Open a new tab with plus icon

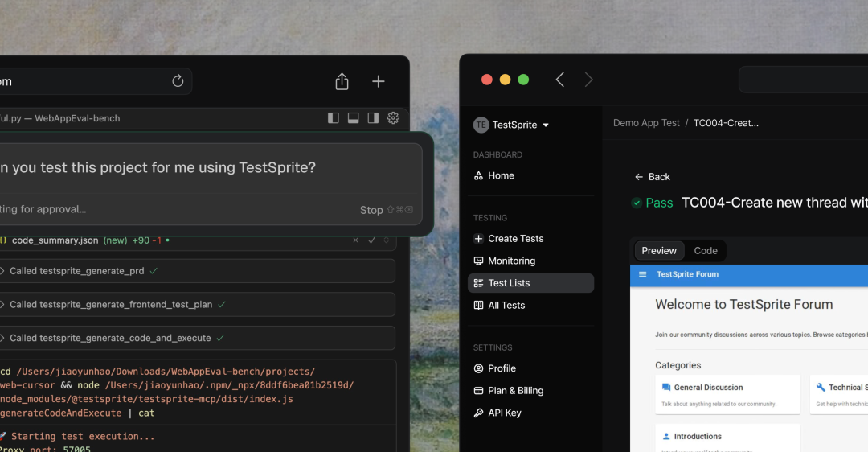[379, 81]
